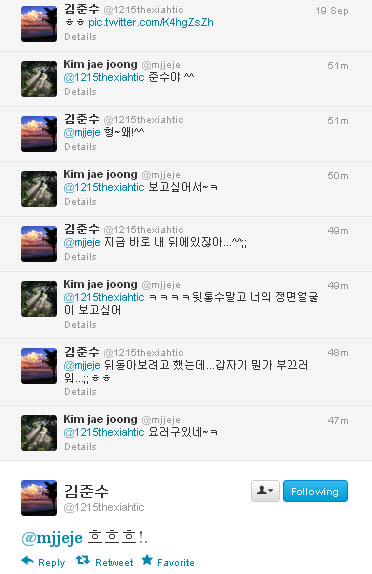The height and width of the screenshot is (574, 372).
Task: Click the Favorite text label
Action: 176,563
